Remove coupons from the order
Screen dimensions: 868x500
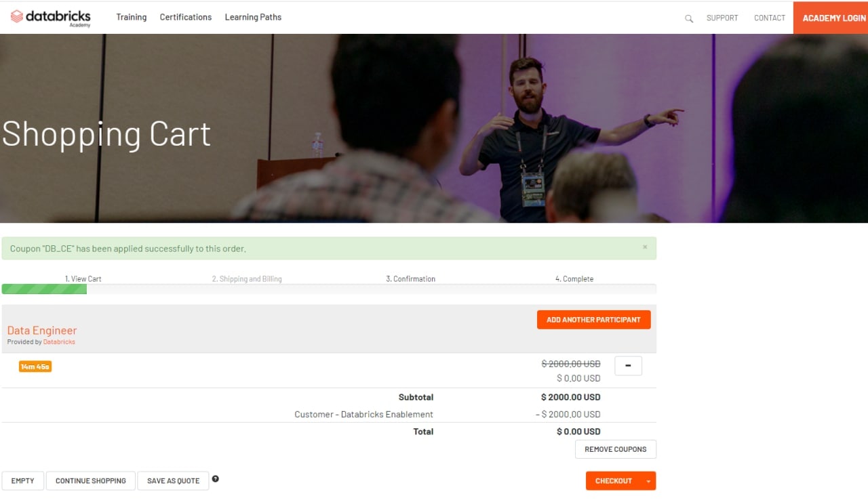pyautogui.click(x=616, y=449)
